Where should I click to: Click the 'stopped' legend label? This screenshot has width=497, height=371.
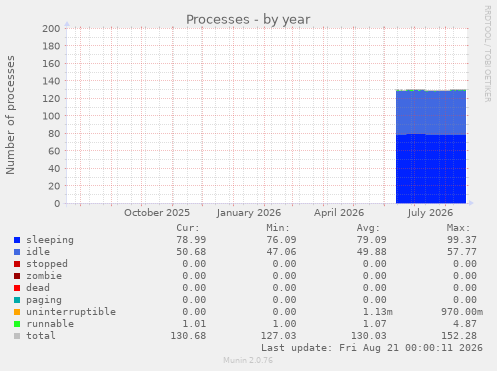coord(47,264)
